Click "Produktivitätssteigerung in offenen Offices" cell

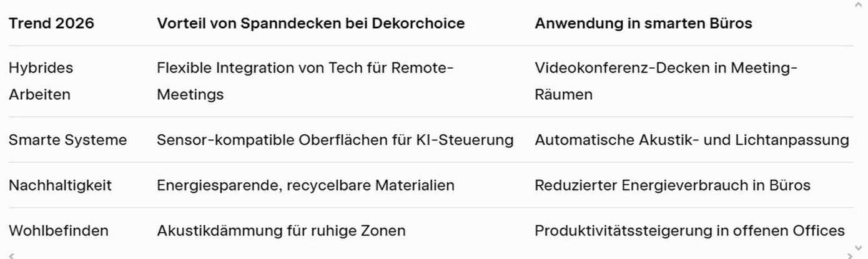coord(689,231)
